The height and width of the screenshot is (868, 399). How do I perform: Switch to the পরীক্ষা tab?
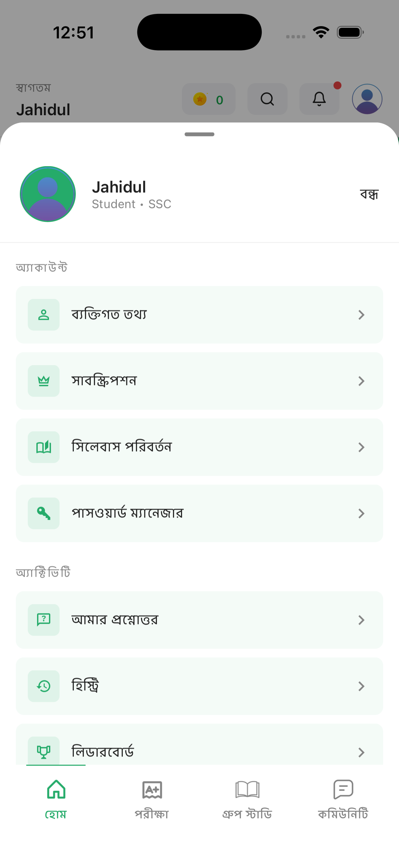click(x=152, y=799)
